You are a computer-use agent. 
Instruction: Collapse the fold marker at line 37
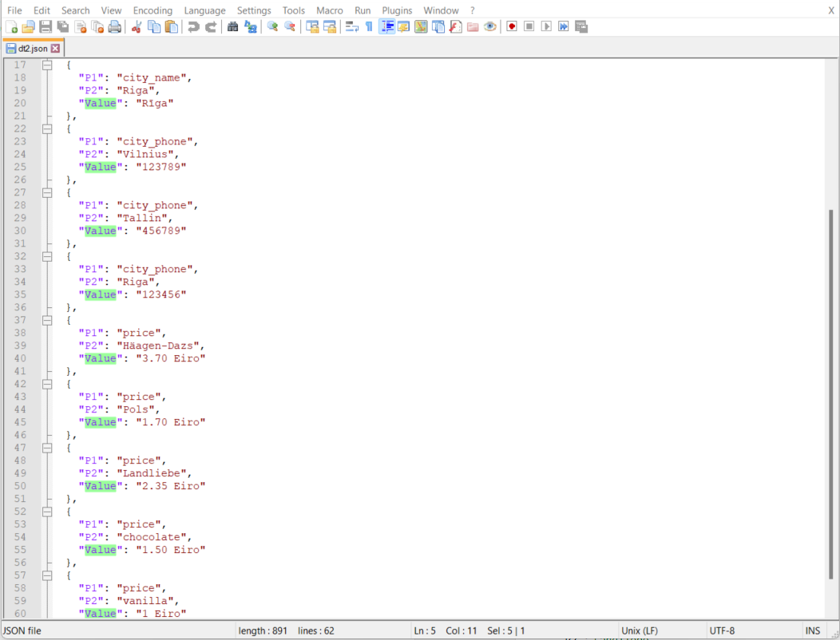47,320
